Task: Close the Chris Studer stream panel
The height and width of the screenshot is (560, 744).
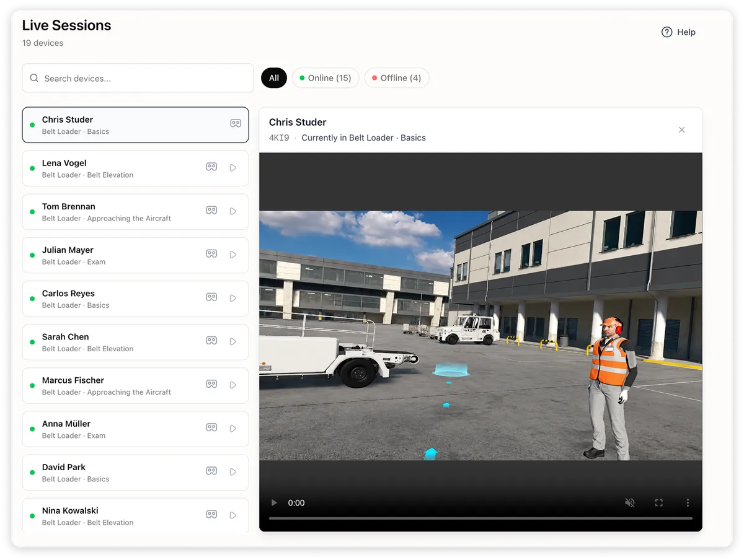Action: [682, 130]
